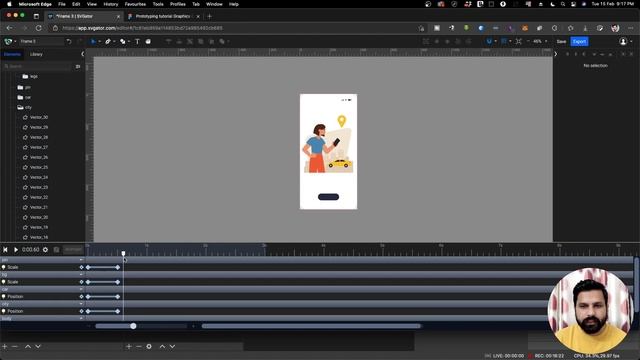The image size is (640, 360).
Task: Collapse the city folder
Action: (20, 107)
